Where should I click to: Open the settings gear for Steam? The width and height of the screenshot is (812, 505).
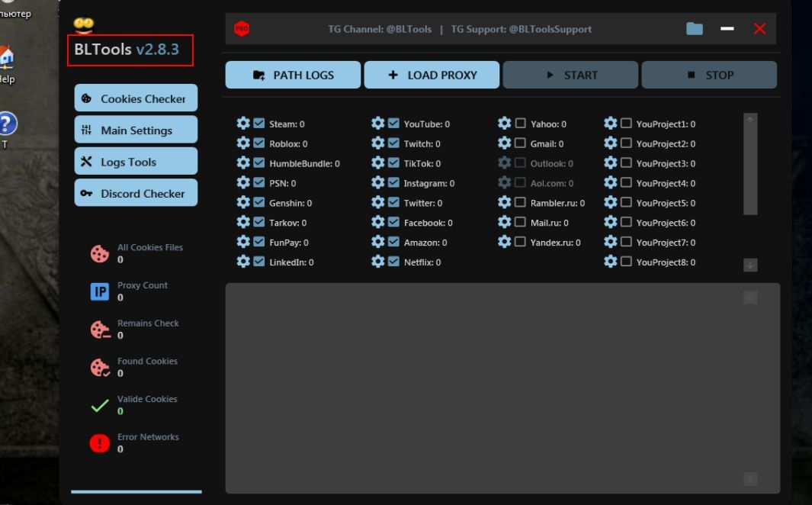tap(243, 124)
